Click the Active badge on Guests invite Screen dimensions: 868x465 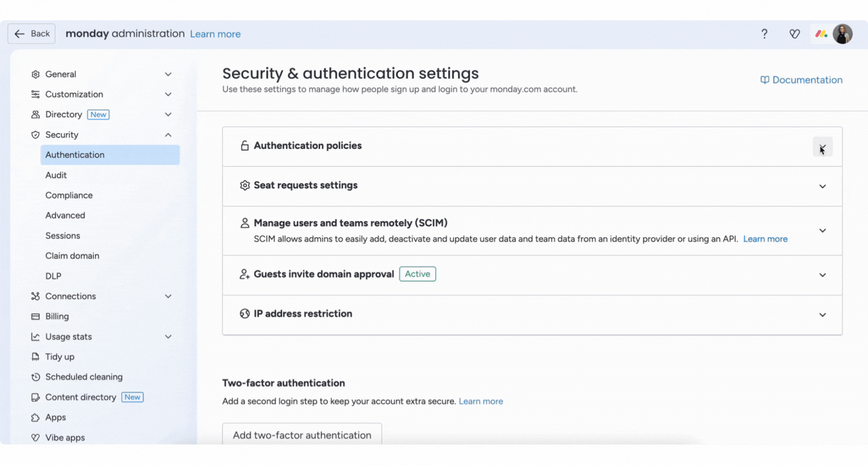pyautogui.click(x=417, y=274)
